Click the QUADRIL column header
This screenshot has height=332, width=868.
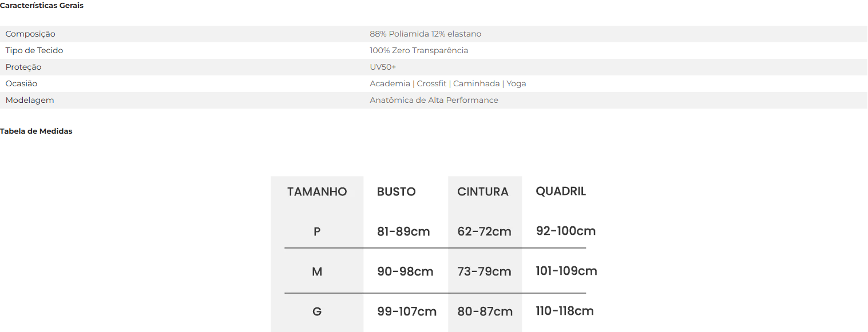coord(561,191)
